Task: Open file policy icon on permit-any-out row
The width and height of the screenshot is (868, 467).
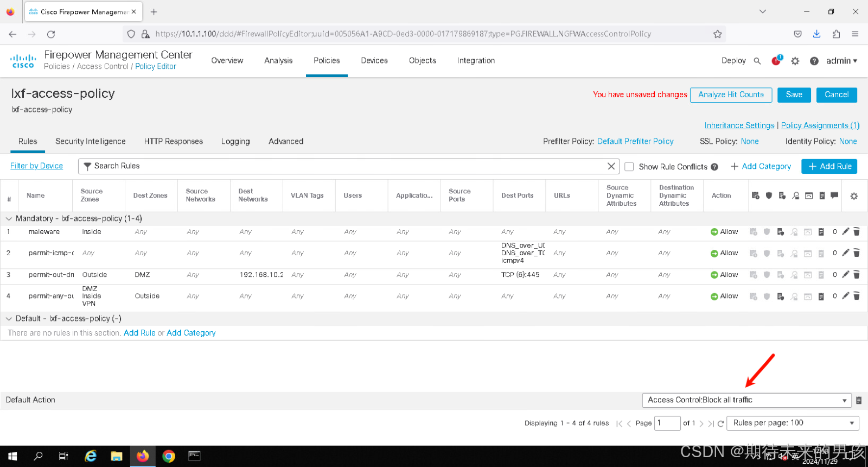Action: point(781,296)
